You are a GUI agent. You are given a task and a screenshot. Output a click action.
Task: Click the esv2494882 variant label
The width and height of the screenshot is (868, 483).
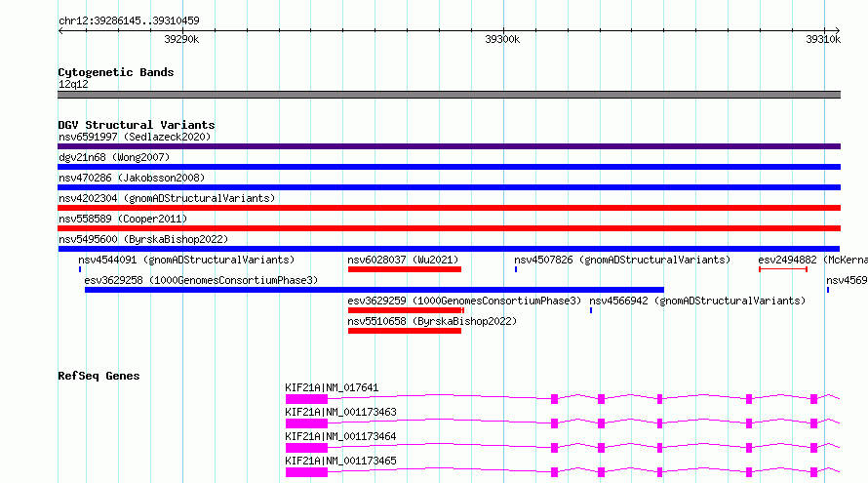tap(812, 260)
